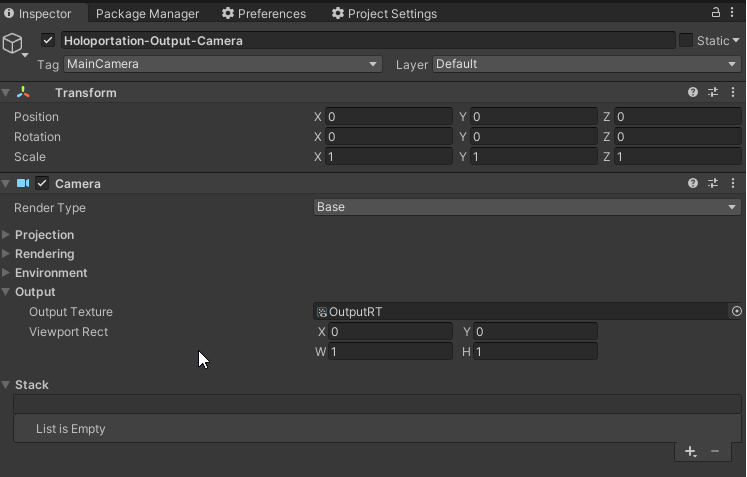The image size is (747, 477).
Task: Click the List is Empty text
Action: (71, 429)
